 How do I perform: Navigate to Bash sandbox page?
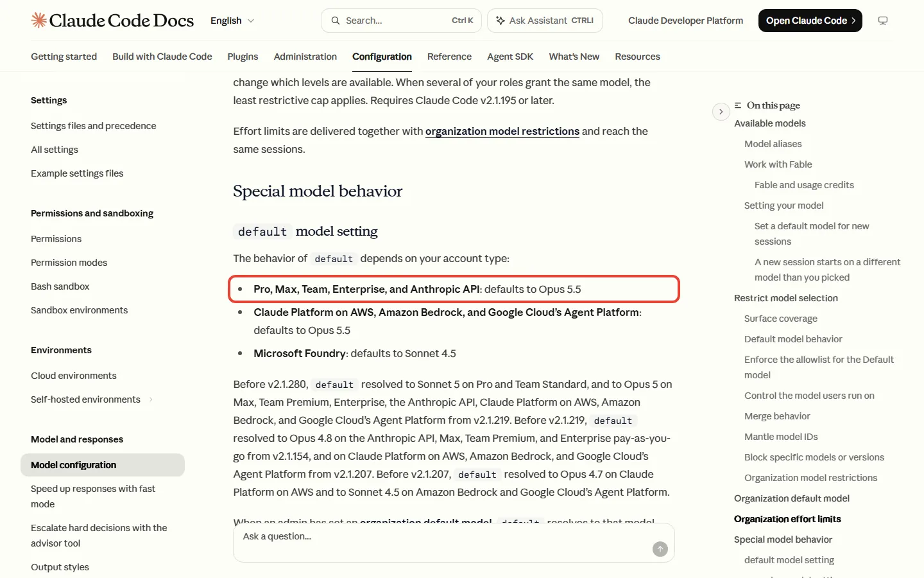[60, 286]
